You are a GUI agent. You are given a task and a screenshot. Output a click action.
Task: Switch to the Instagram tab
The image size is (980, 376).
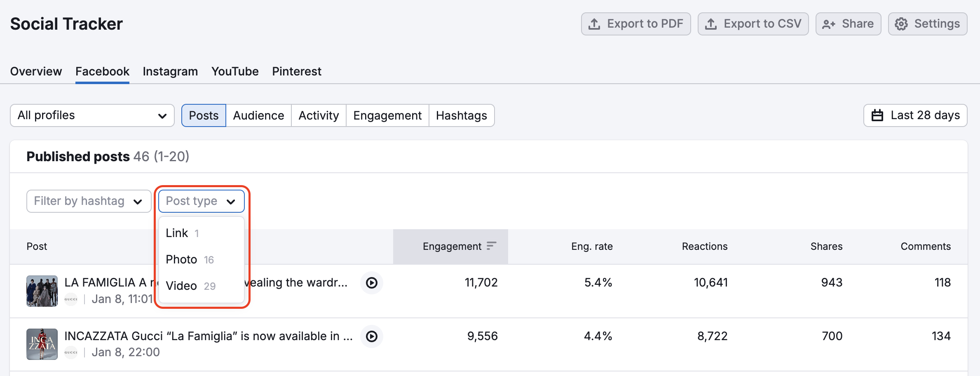click(x=170, y=71)
